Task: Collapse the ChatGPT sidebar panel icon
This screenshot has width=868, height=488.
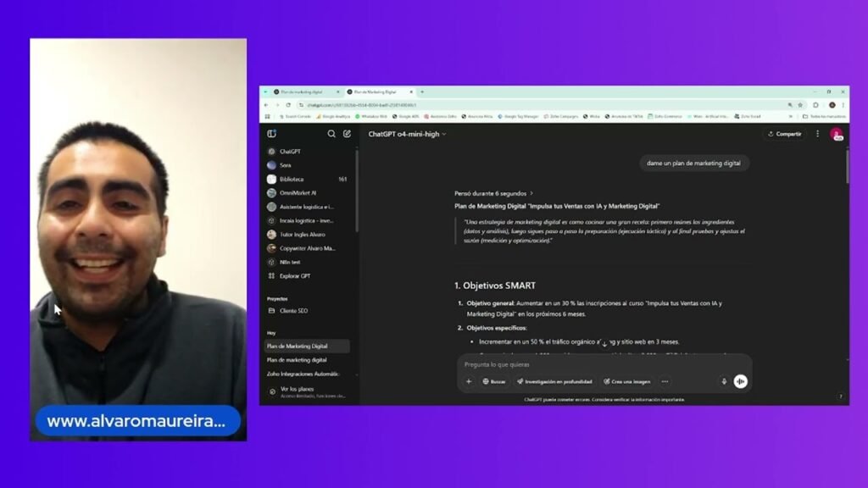Action: pos(271,133)
